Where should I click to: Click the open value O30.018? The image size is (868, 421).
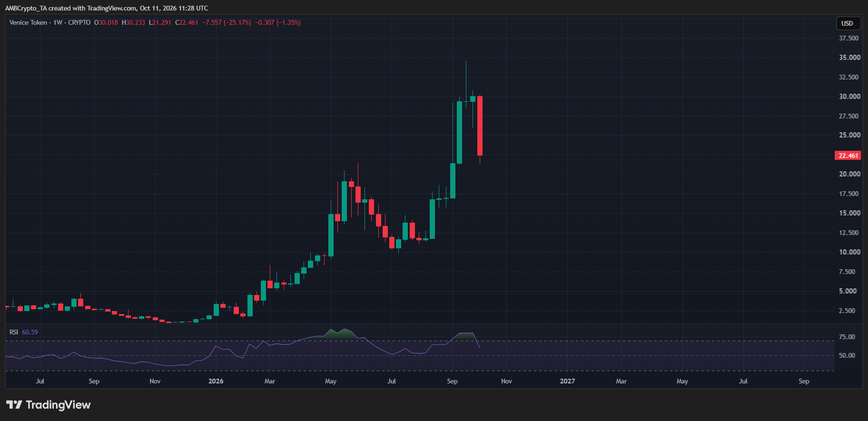106,22
